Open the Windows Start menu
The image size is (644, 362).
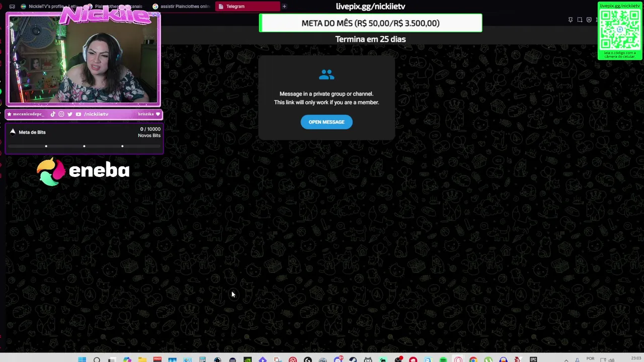[82, 359]
